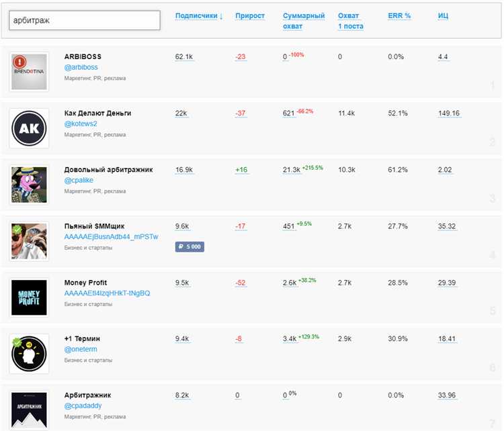Open the Money Profit logo thumbnail
This screenshot has height=431, width=504.
click(30, 297)
